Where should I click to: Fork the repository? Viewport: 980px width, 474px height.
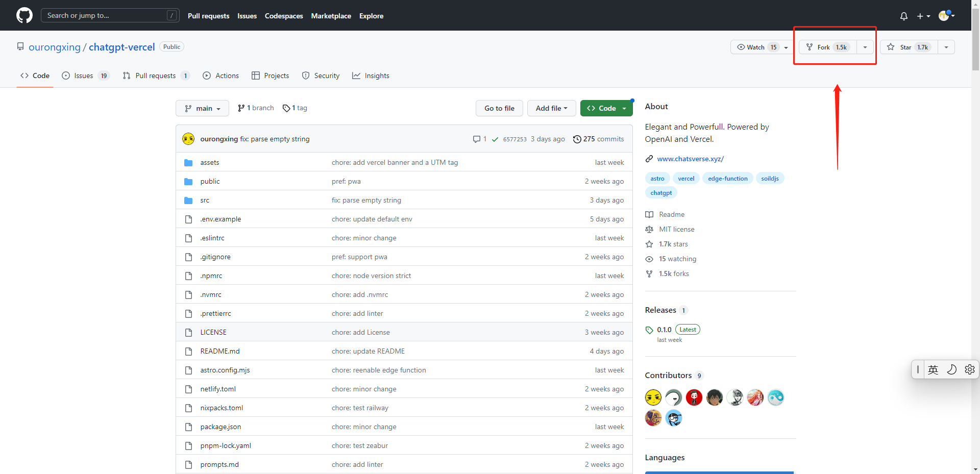pyautogui.click(x=827, y=47)
